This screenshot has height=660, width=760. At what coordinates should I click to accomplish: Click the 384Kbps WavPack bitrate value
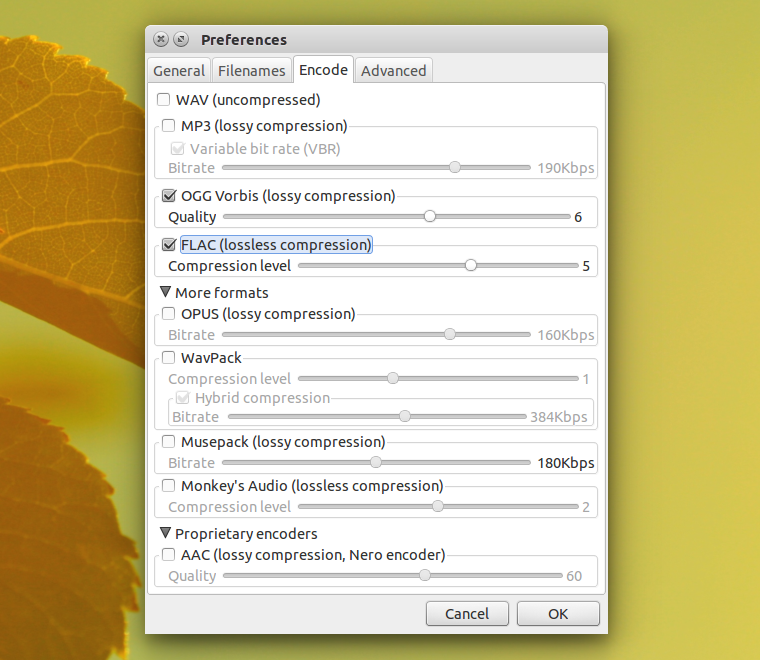558,417
